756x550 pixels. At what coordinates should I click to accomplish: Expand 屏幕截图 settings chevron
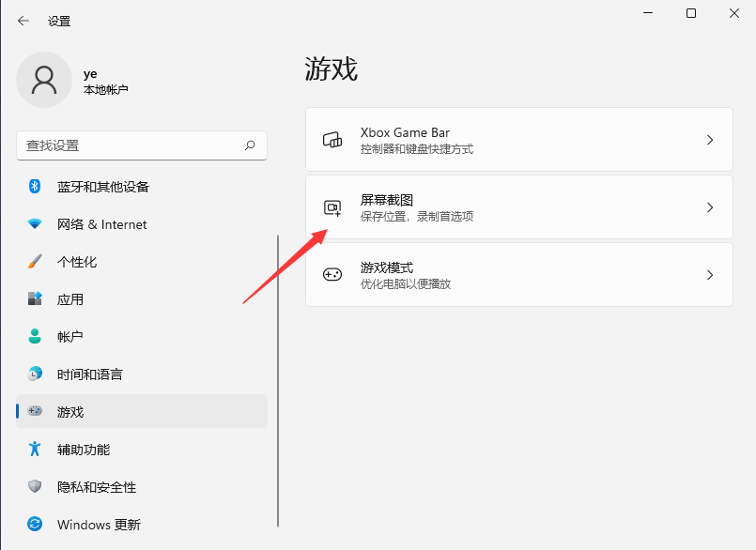(710, 207)
